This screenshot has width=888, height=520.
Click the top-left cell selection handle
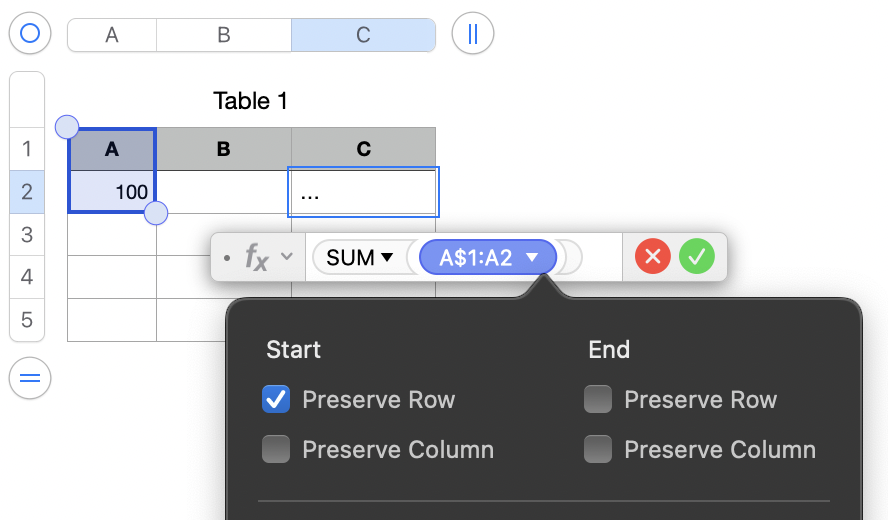coord(67,127)
